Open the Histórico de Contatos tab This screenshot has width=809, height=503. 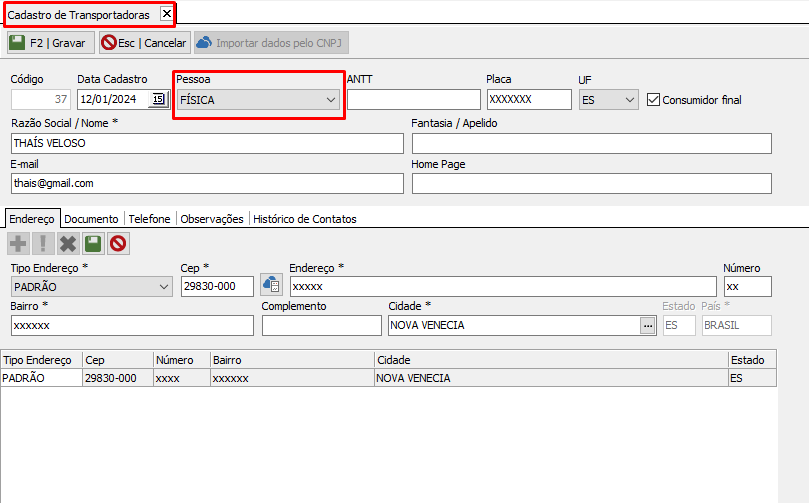tap(304, 219)
